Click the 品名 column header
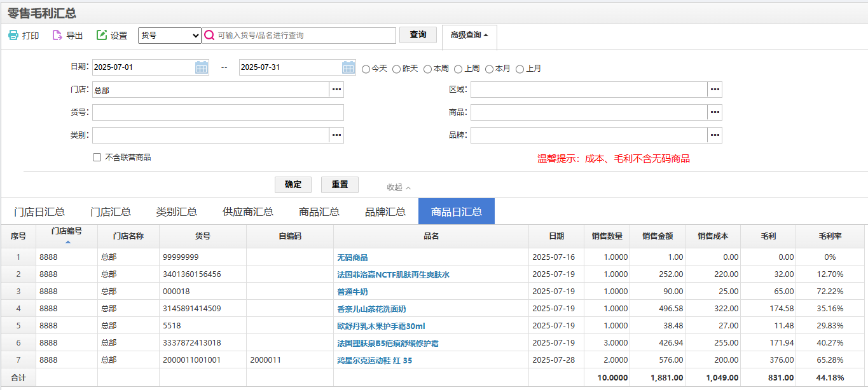Image resolution: width=868 pixels, height=390 pixels. [x=431, y=236]
